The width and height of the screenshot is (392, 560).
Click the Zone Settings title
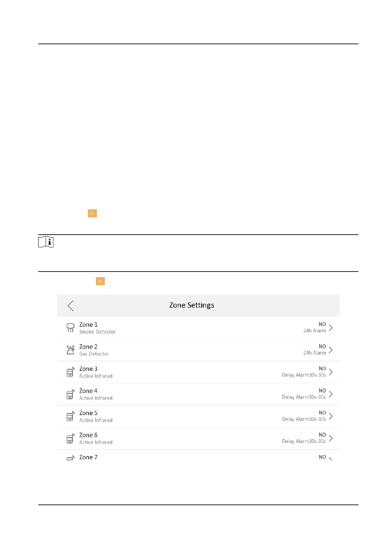[192, 305]
